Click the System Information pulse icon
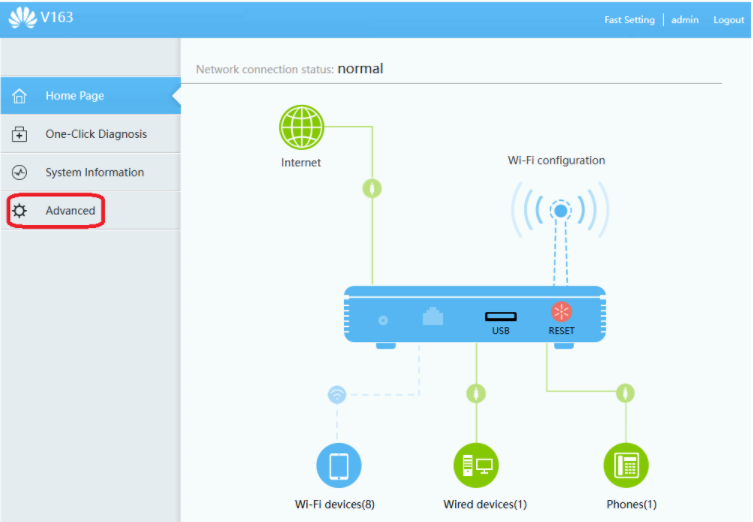753x522 pixels. pyautogui.click(x=19, y=172)
